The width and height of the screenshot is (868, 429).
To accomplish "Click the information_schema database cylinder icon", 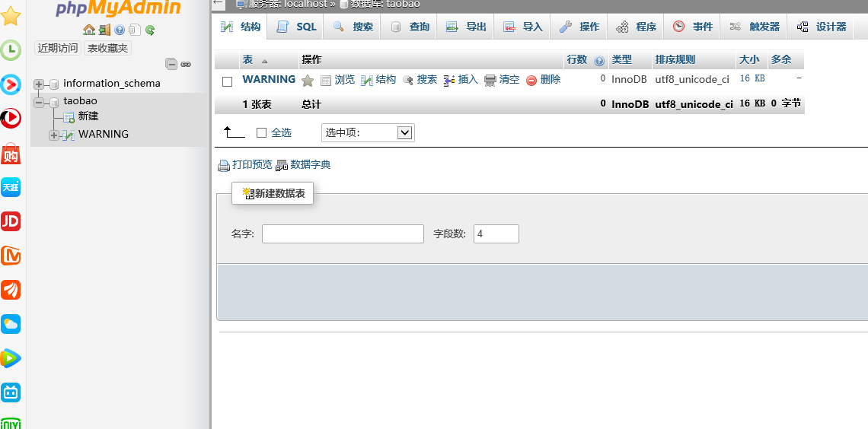I will click(x=54, y=84).
